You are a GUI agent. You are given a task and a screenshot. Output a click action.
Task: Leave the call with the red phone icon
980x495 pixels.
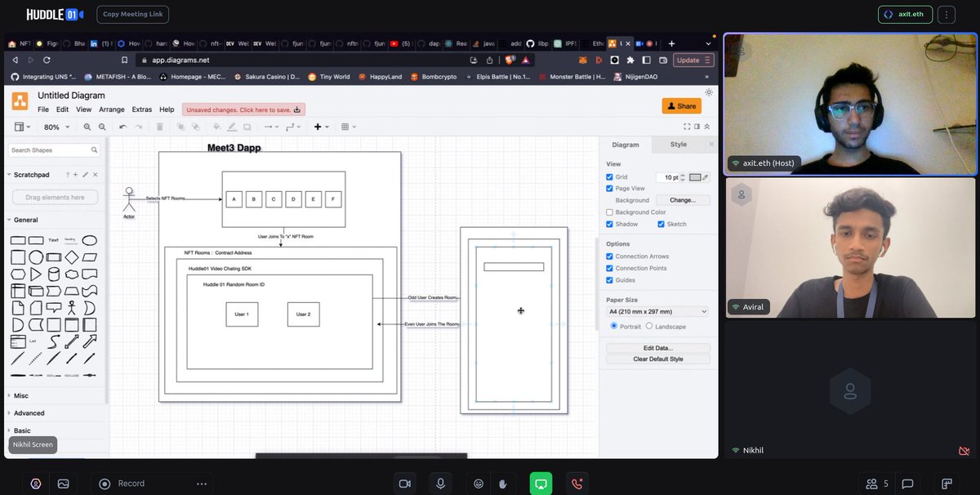pos(579,484)
